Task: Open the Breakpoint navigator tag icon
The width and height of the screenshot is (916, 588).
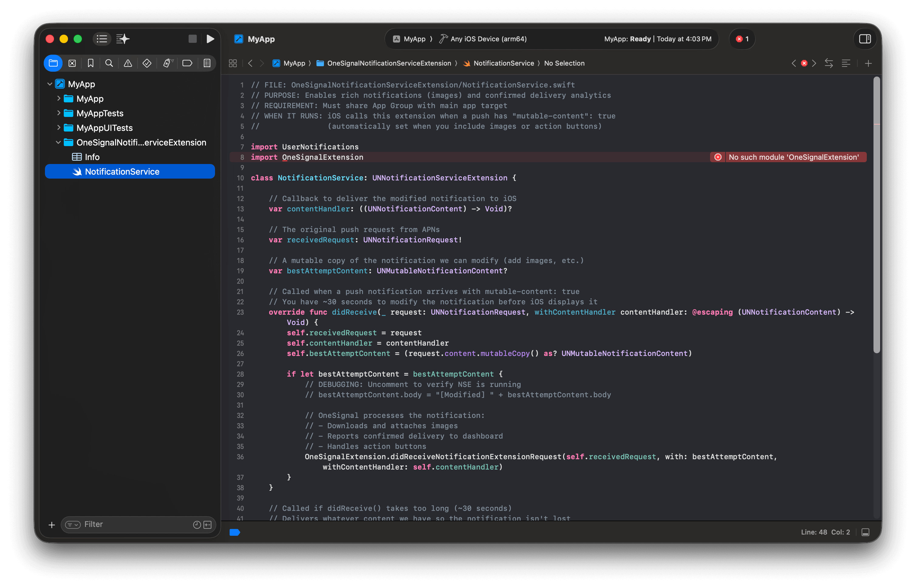Action: click(x=187, y=63)
